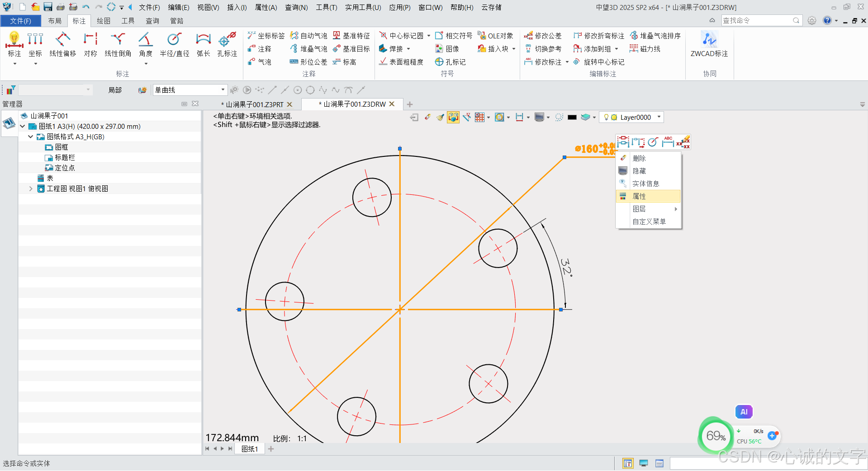Open a new document tab with plus
This screenshot has height=471, width=868.
point(410,104)
